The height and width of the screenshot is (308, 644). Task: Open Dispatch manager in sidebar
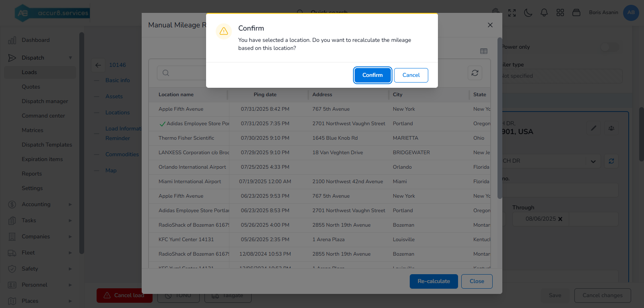coord(45,101)
